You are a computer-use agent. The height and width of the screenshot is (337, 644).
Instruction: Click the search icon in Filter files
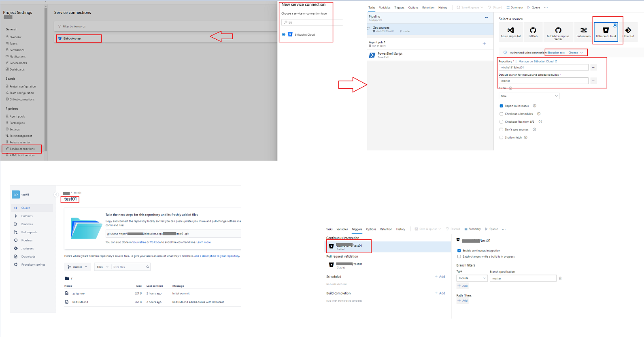pyautogui.click(x=147, y=267)
